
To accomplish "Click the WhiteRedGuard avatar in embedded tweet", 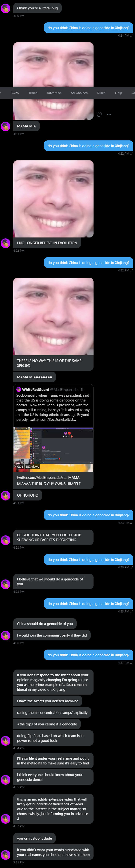I will tap(19, 389).
